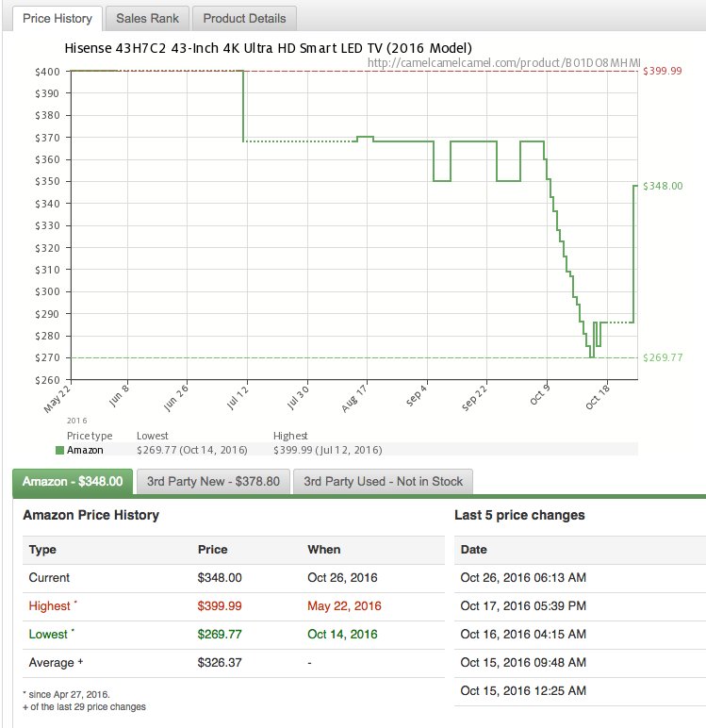Click the Current row label
Screen dimensions: 706x728
(49, 577)
